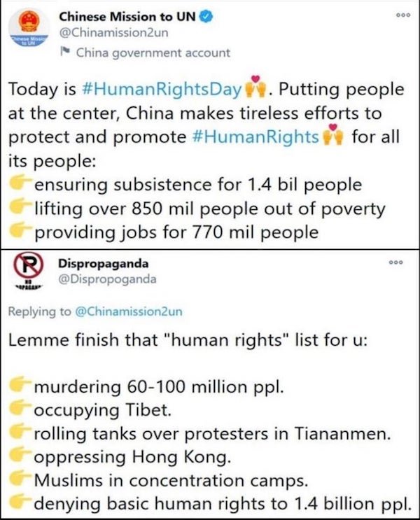
Task: Click the @Chinamission2un handle under name
Action: tap(113, 33)
